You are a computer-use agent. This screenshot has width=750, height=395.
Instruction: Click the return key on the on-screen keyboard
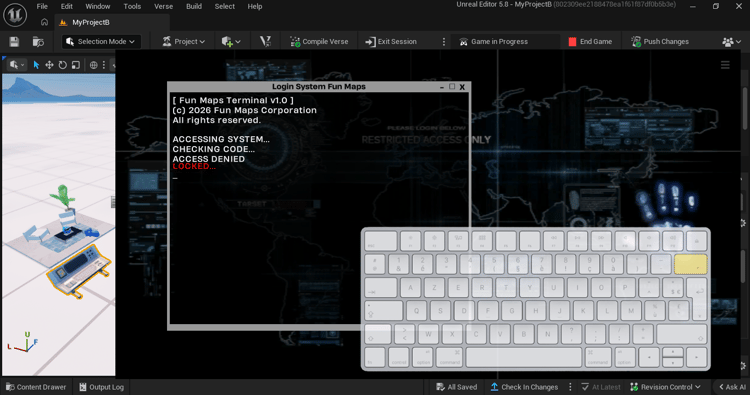point(698,298)
